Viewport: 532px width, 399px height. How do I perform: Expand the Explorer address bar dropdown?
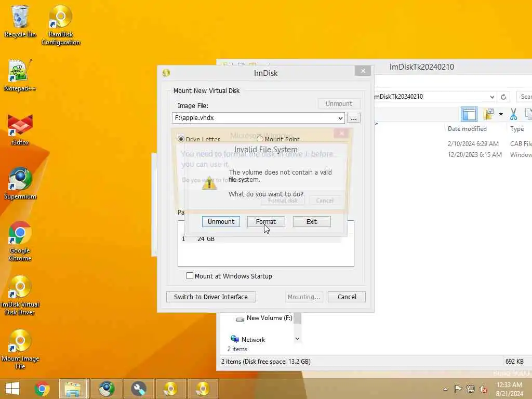tap(492, 97)
